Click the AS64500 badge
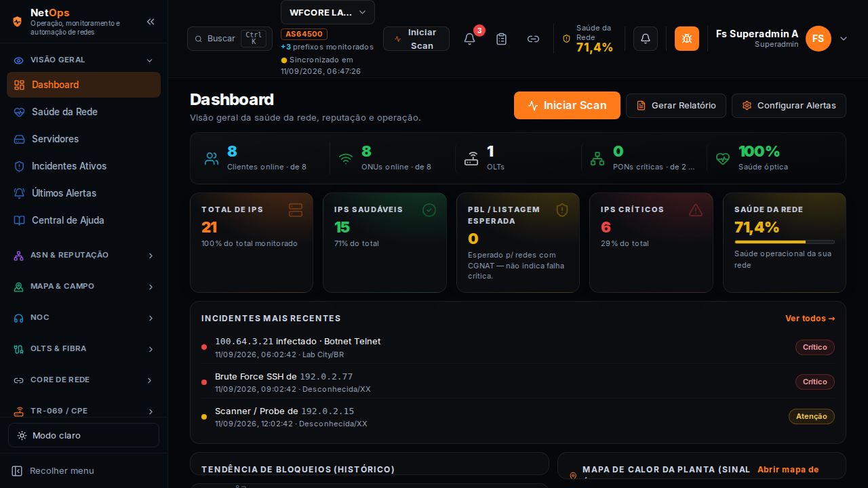The width and height of the screenshot is (868, 488). 304,34
